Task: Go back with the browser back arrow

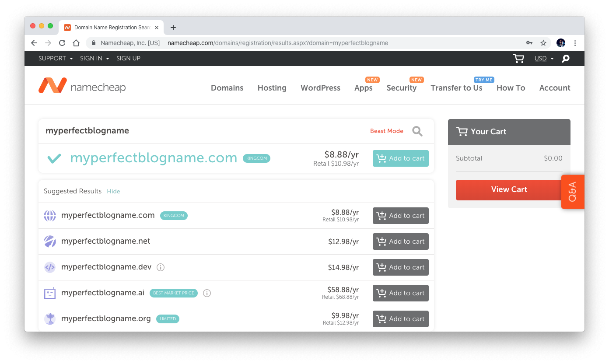Action: point(34,43)
